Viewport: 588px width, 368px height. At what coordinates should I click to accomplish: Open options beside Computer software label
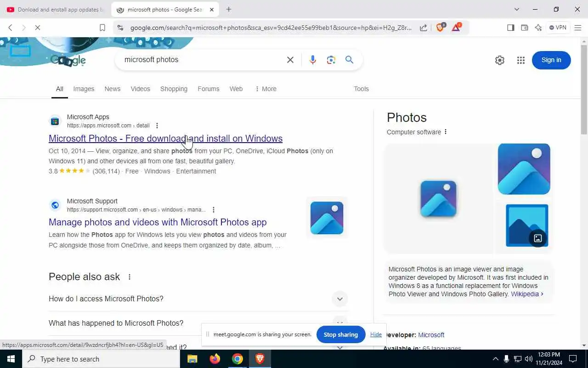446,132
